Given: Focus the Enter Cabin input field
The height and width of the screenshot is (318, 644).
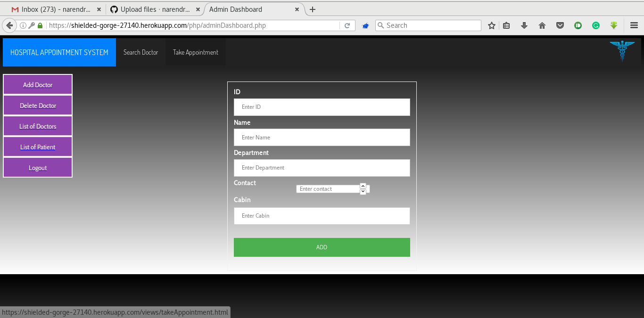Looking at the screenshot, I should tap(322, 216).
